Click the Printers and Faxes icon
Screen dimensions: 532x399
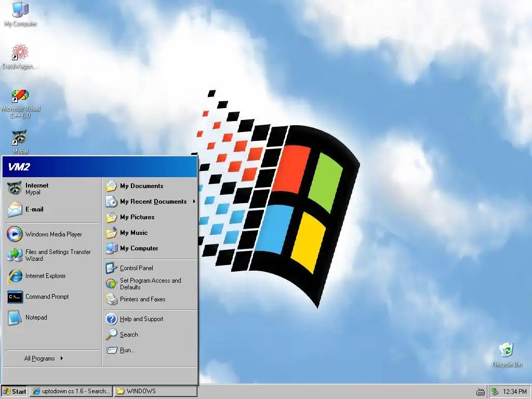coord(111,299)
